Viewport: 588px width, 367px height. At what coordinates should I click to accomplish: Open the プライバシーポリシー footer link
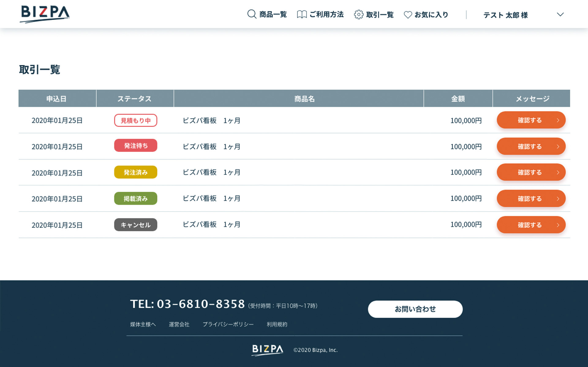click(x=228, y=324)
